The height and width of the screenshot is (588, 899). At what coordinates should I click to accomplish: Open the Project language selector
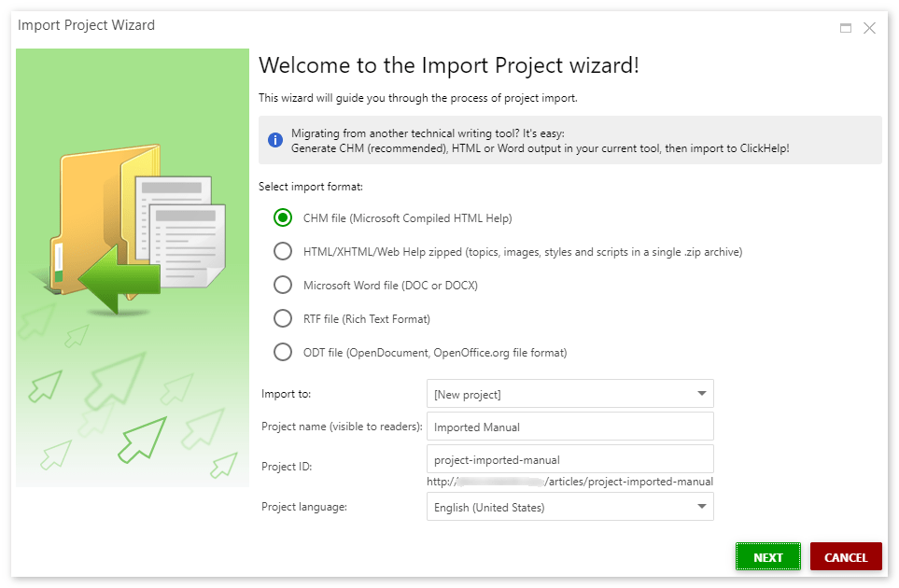[x=569, y=507]
